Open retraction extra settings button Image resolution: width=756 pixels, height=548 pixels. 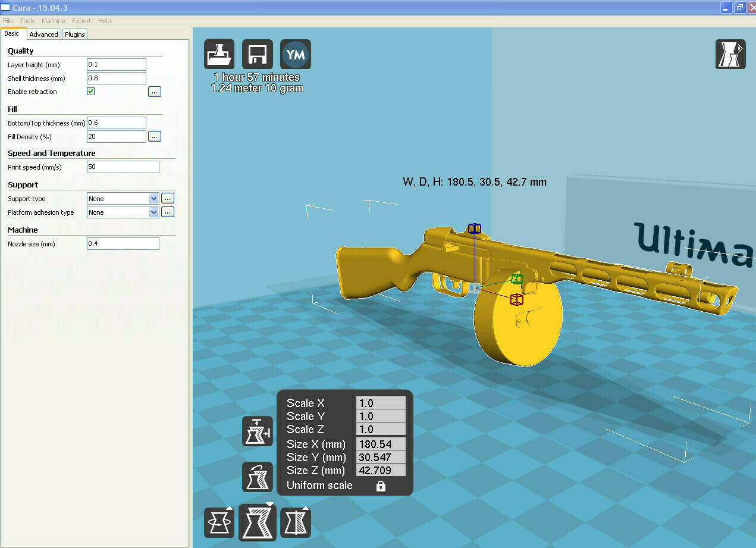coord(155,92)
